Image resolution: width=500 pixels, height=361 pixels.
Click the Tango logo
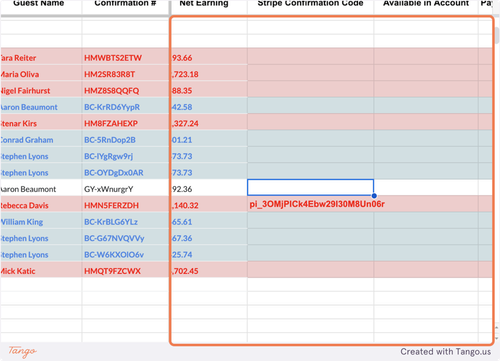pyautogui.click(x=22, y=351)
